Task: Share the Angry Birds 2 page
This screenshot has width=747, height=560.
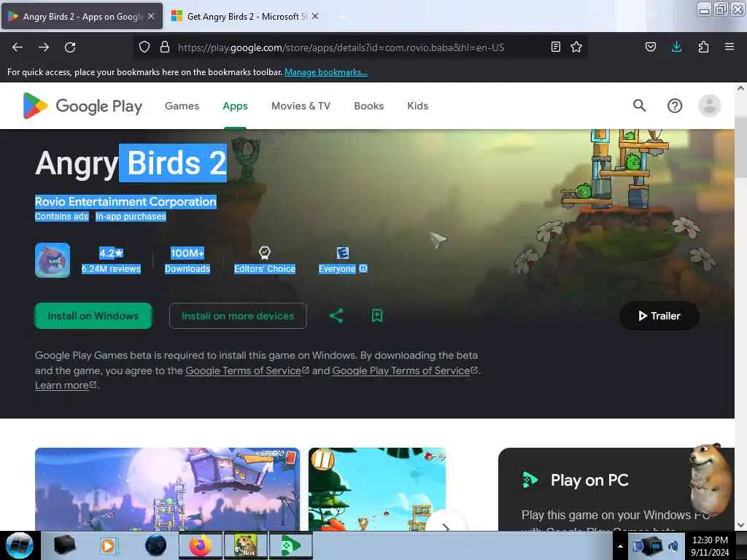Action: [336, 316]
